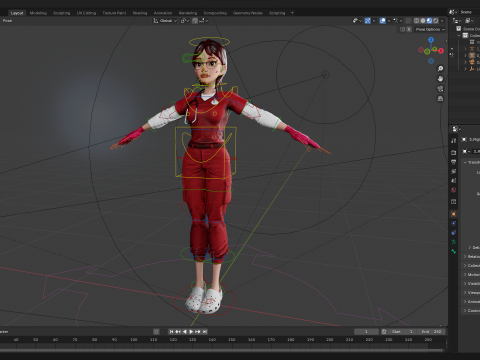Image resolution: width=480 pixels, height=360 pixels.
Task: Open the Render properties tab
Action: [453, 152]
